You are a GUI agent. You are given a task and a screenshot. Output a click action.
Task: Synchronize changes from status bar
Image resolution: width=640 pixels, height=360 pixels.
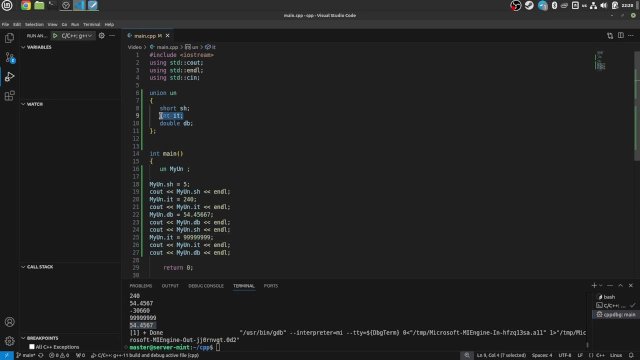[x=41, y=356]
